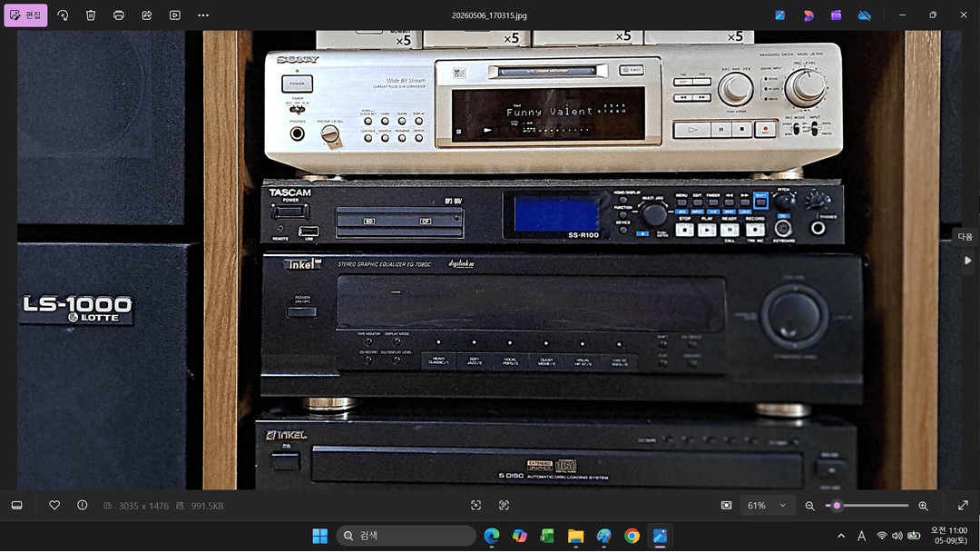Zoom in with the plus magnifier

pyautogui.click(x=923, y=506)
